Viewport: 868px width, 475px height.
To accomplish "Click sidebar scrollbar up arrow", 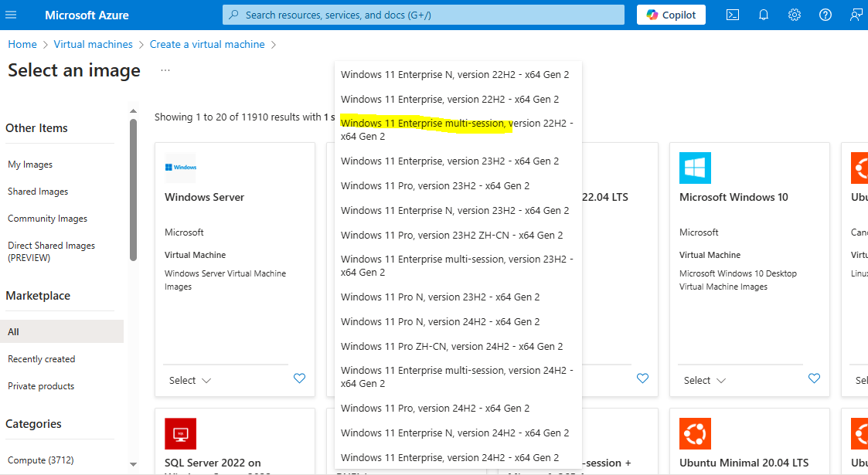I will [x=133, y=111].
